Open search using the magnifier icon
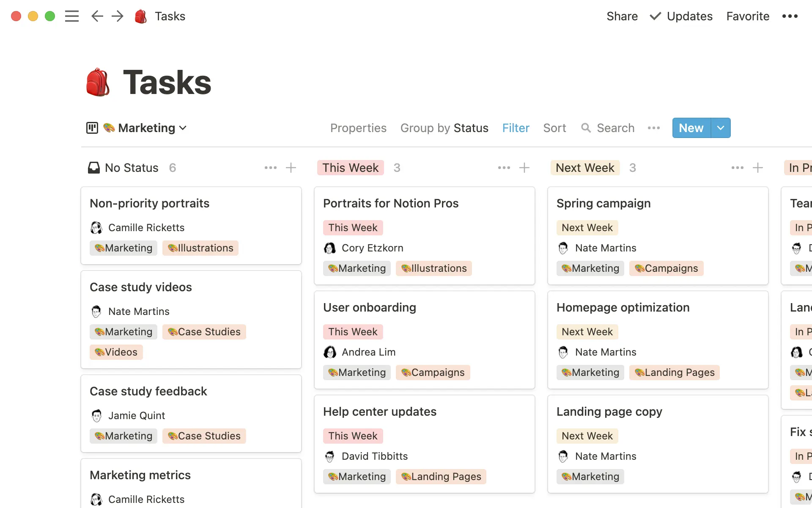The height and width of the screenshot is (508, 812). point(587,128)
